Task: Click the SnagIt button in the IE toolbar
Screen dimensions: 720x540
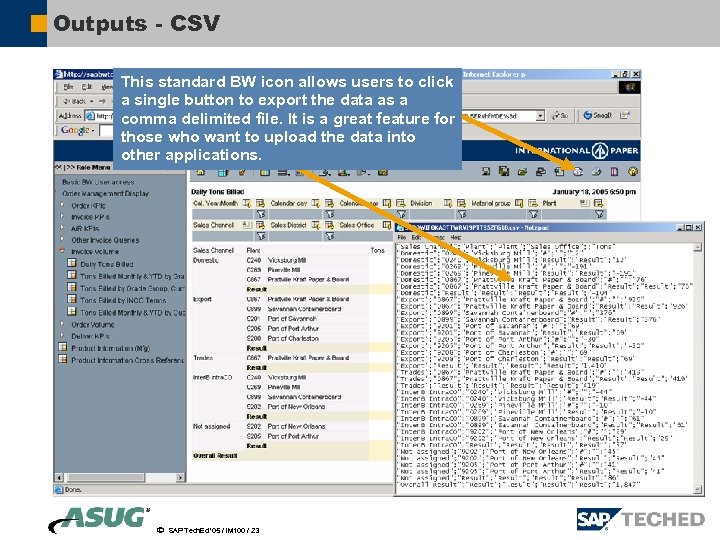Action: tap(597, 115)
